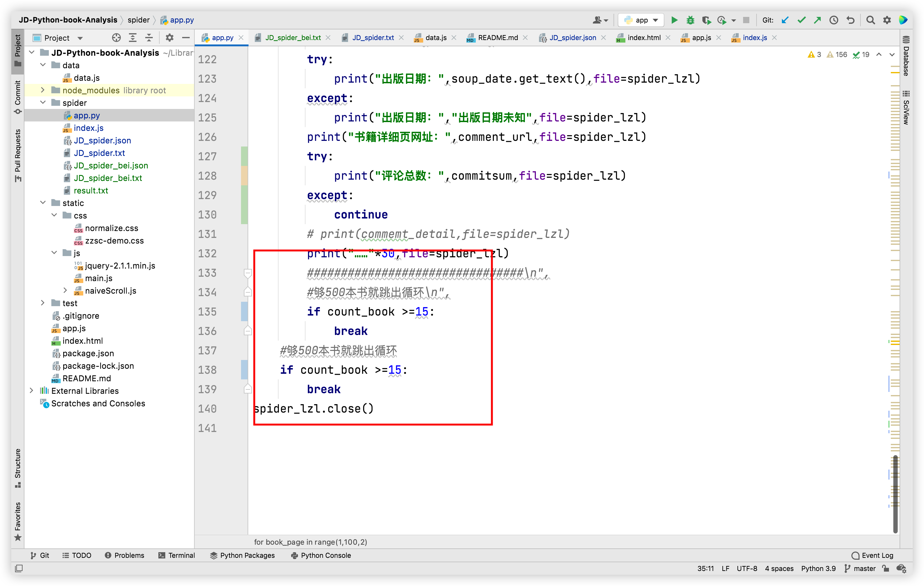Update project from Git (blue arrow)

coord(785,20)
